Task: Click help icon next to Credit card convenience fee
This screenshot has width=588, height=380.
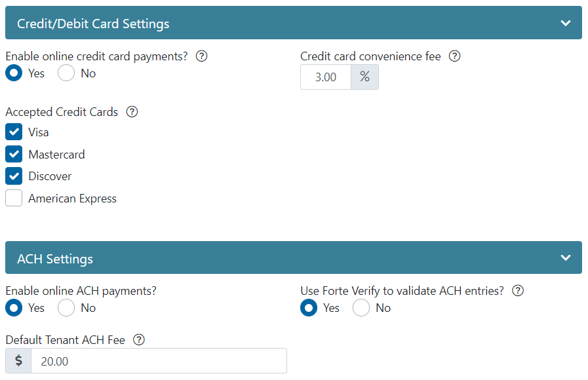Action: (x=454, y=56)
